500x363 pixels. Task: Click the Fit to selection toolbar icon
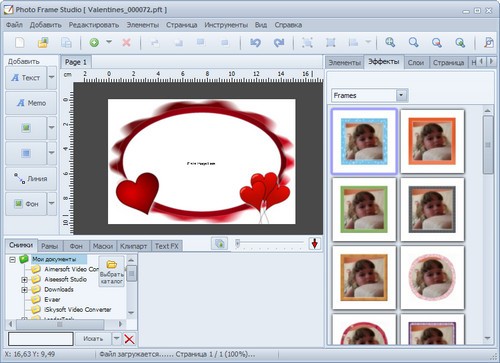(307, 43)
